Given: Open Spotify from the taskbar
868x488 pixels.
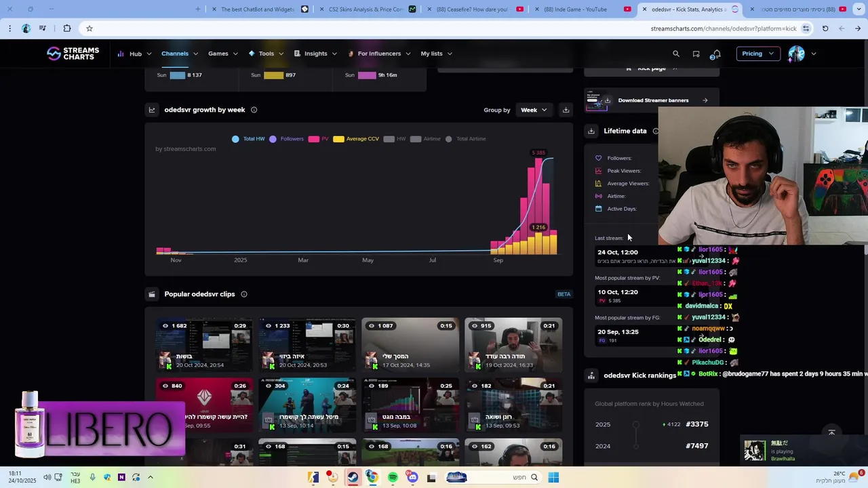Looking at the screenshot, I should click(x=393, y=477).
